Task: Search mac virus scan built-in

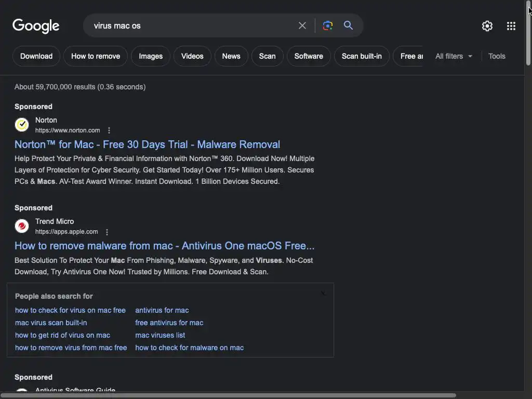Action: 51,323
